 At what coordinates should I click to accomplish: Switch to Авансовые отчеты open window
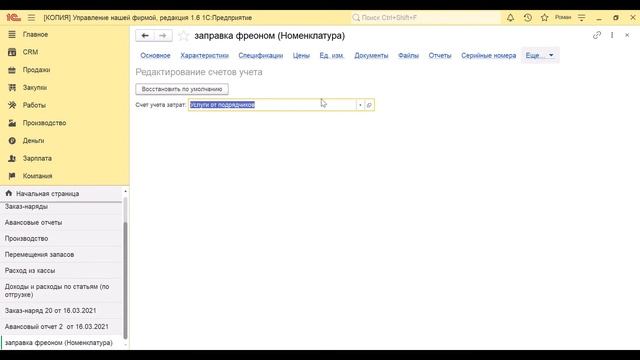[61, 222]
